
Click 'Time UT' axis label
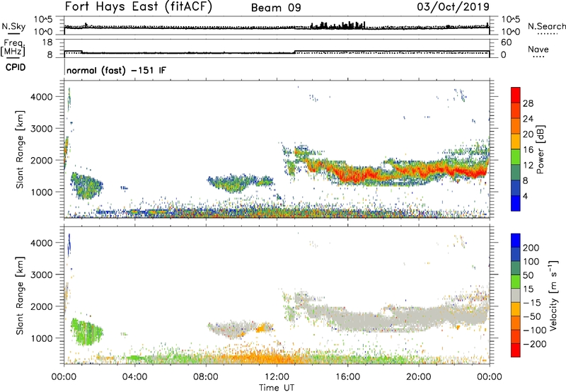pos(277,388)
